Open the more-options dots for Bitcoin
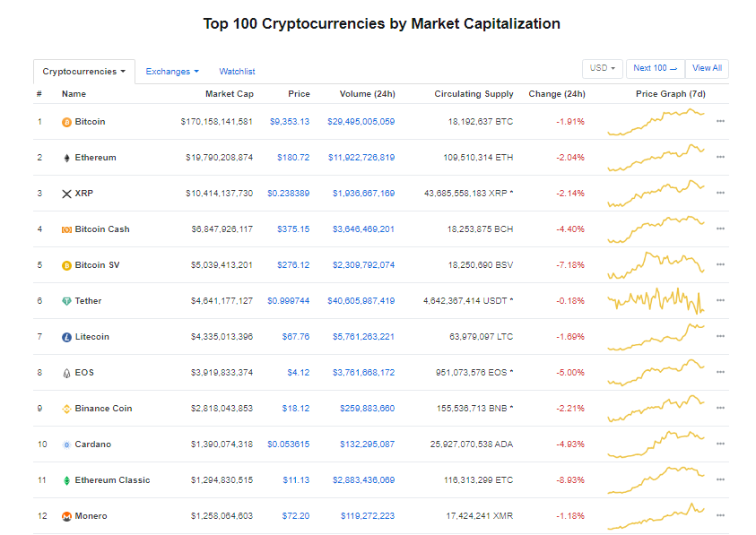756x535 pixels. [x=720, y=121]
